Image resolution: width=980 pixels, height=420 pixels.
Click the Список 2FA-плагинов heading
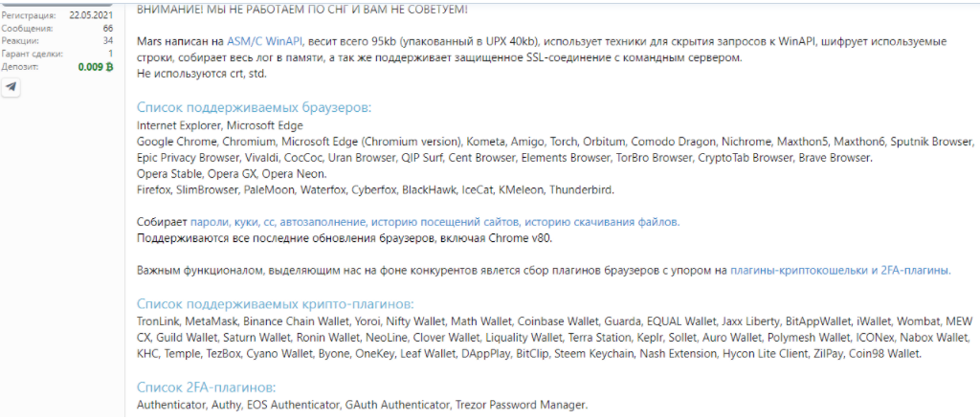click(206, 387)
